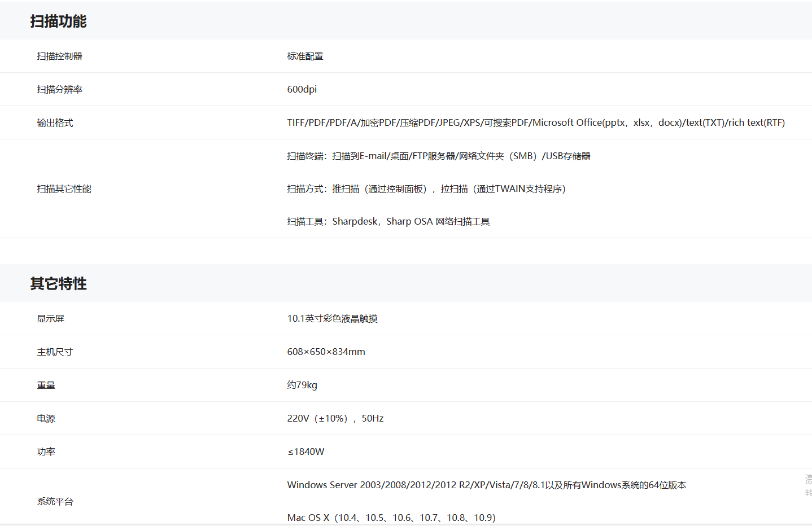Image resolution: width=812 pixels, height=526 pixels.
Task: Click the 608×650×834mm dimensions value
Action: point(326,352)
